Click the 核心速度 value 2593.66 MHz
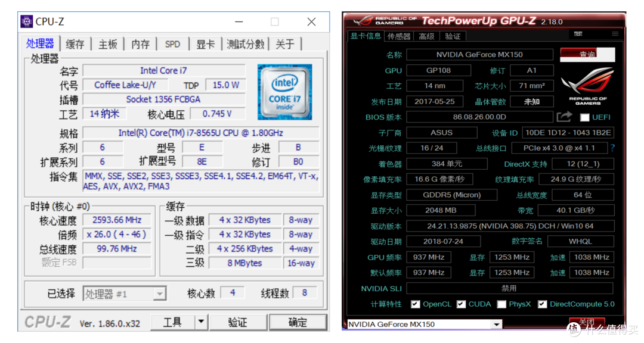 (x=117, y=220)
